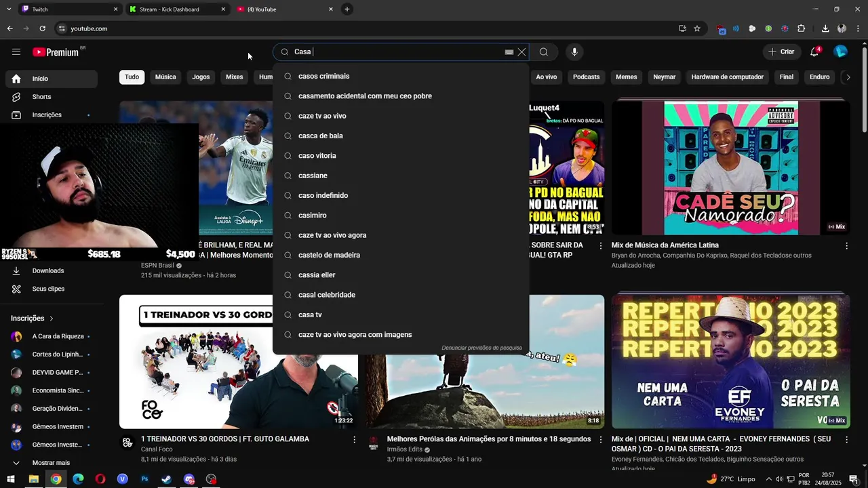Open Downloads in the sidebar

coord(52,270)
